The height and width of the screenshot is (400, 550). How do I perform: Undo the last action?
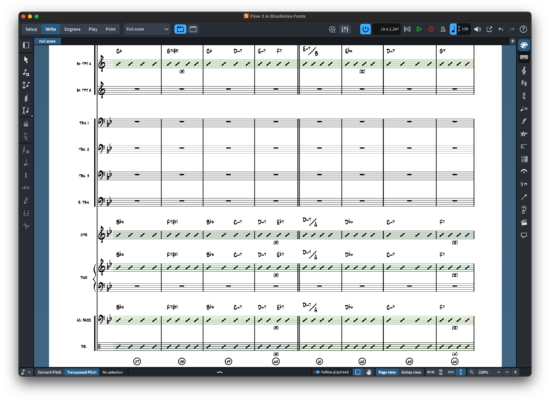[501, 29]
